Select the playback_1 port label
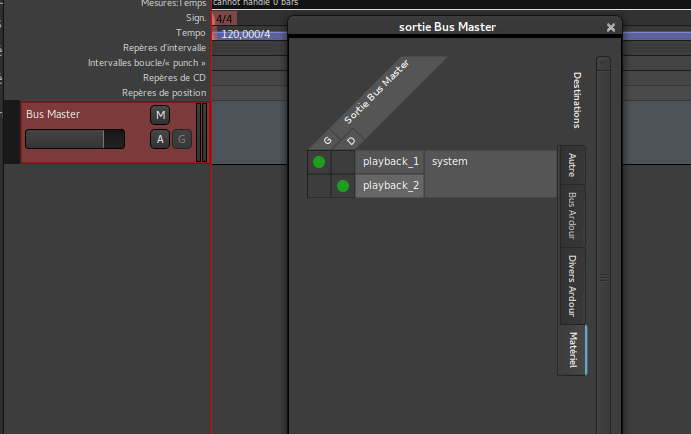Screen dimensions: 691x434 [x=390, y=162]
